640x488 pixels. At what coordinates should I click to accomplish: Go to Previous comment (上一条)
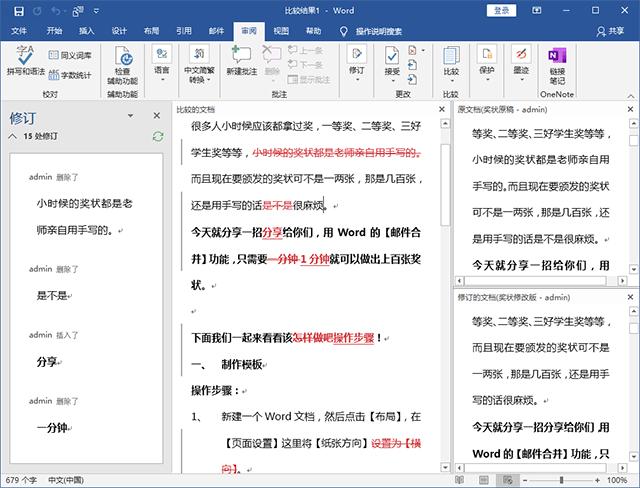click(x=306, y=51)
